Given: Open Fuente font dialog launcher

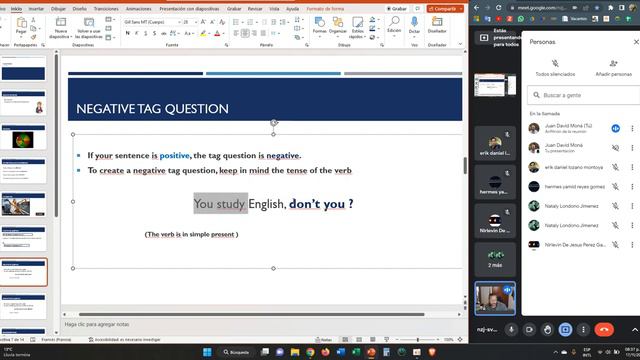Looking at the screenshot, I should click(227, 45).
